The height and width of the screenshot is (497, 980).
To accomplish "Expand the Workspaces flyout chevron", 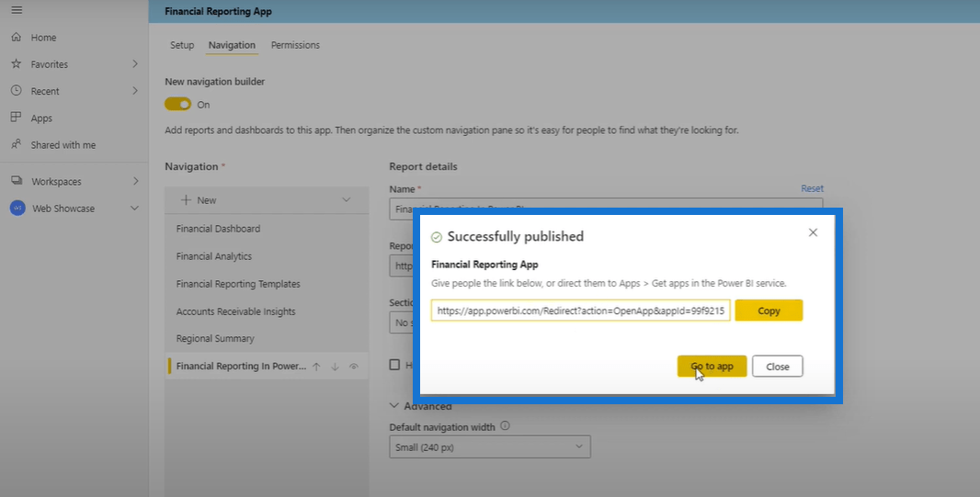I will pyautogui.click(x=135, y=182).
